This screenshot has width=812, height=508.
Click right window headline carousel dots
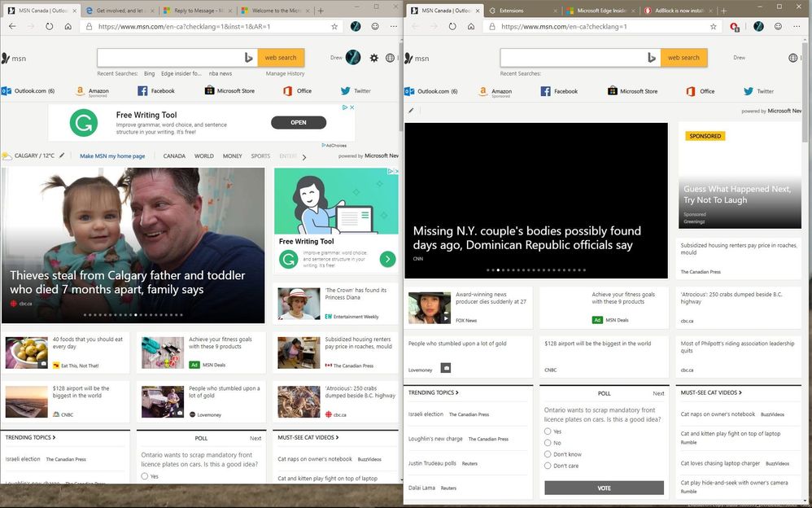536,270
